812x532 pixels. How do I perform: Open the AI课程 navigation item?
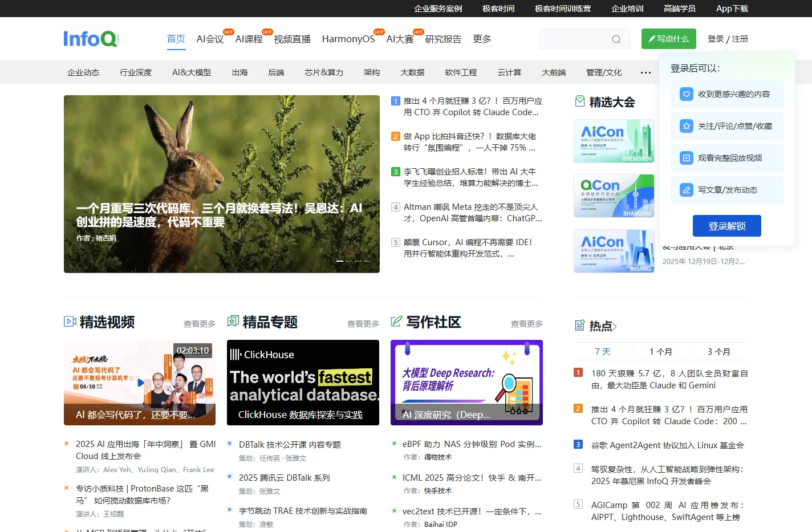tap(249, 39)
